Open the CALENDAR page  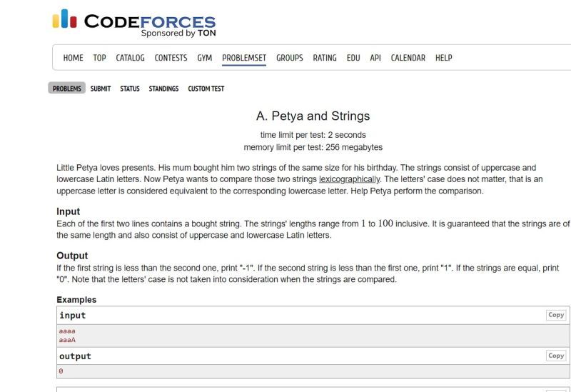tap(408, 58)
